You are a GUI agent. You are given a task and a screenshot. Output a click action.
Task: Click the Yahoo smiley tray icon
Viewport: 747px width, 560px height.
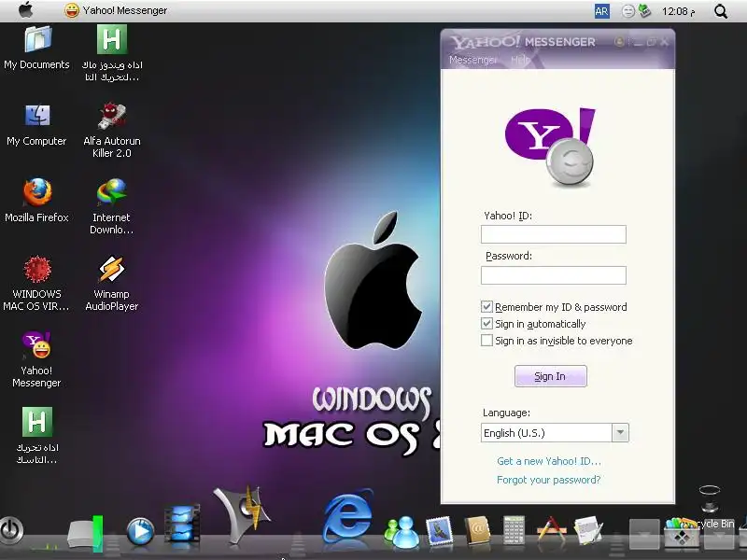[x=628, y=11]
